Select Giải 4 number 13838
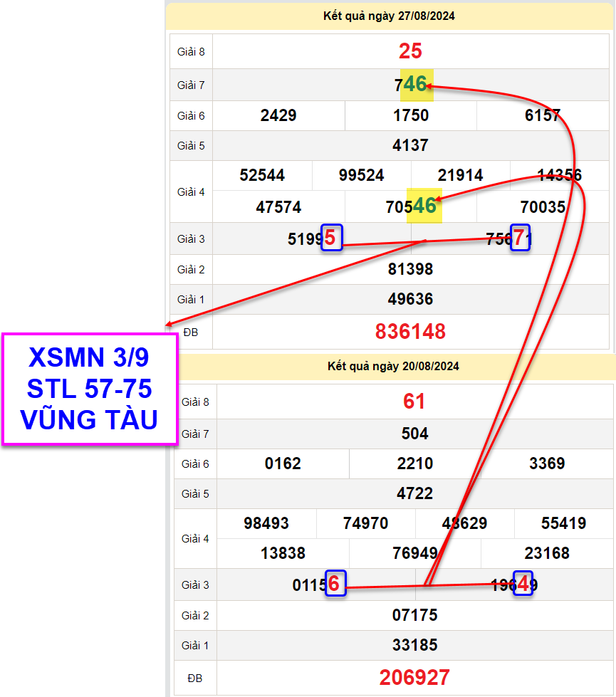The image size is (616, 697). (283, 553)
